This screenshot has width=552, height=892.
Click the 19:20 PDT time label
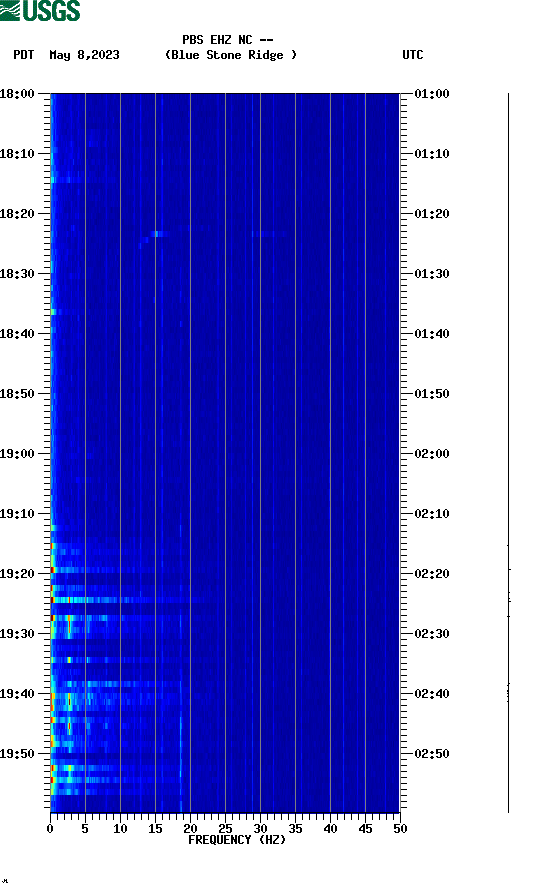point(17,574)
